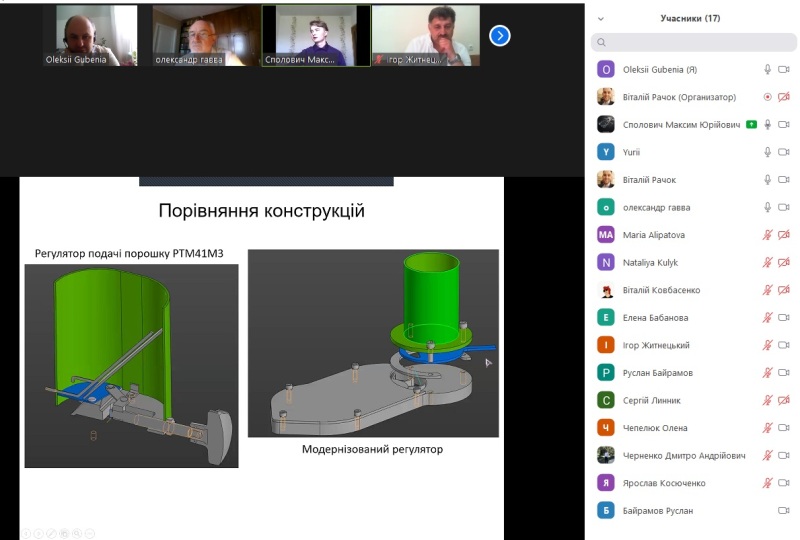Click green avatar of олександр гавва

(x=606, y=207)
